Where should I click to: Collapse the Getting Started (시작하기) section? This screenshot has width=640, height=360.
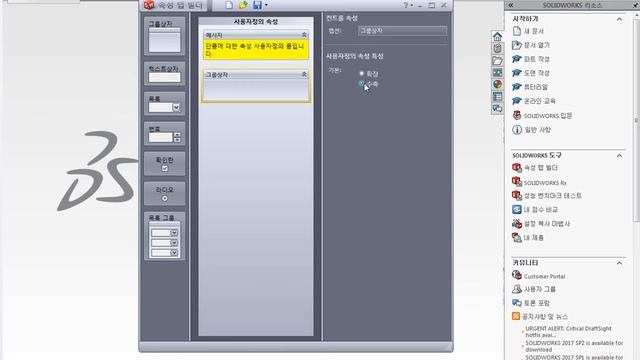pyautogui.click(x=619, y=19)
